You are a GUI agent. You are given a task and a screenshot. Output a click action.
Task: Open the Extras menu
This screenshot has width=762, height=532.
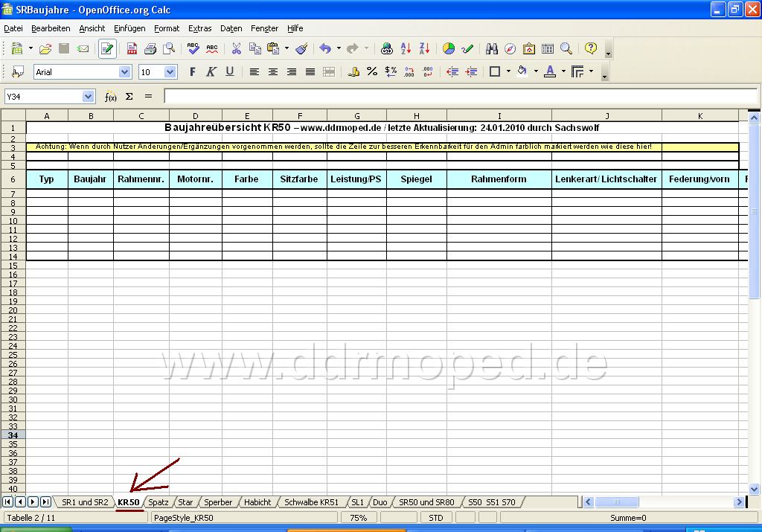pos(199,29)
